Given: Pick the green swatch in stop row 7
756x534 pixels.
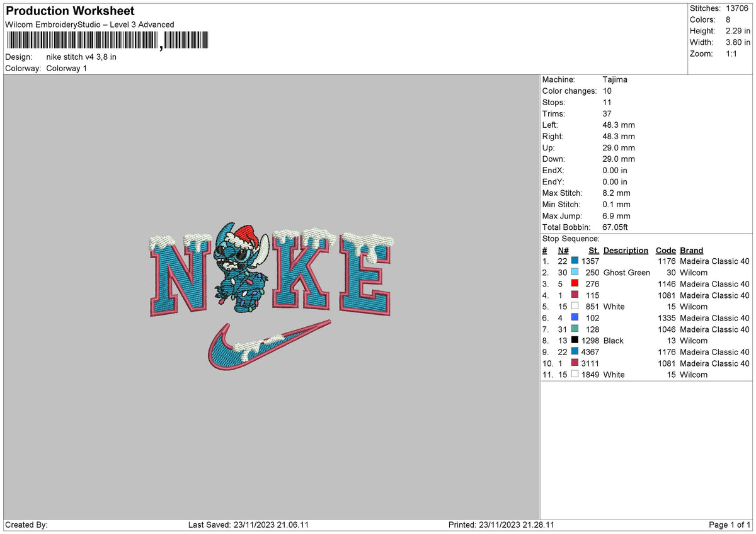Looking at the screenshot, I should point(575,329).
